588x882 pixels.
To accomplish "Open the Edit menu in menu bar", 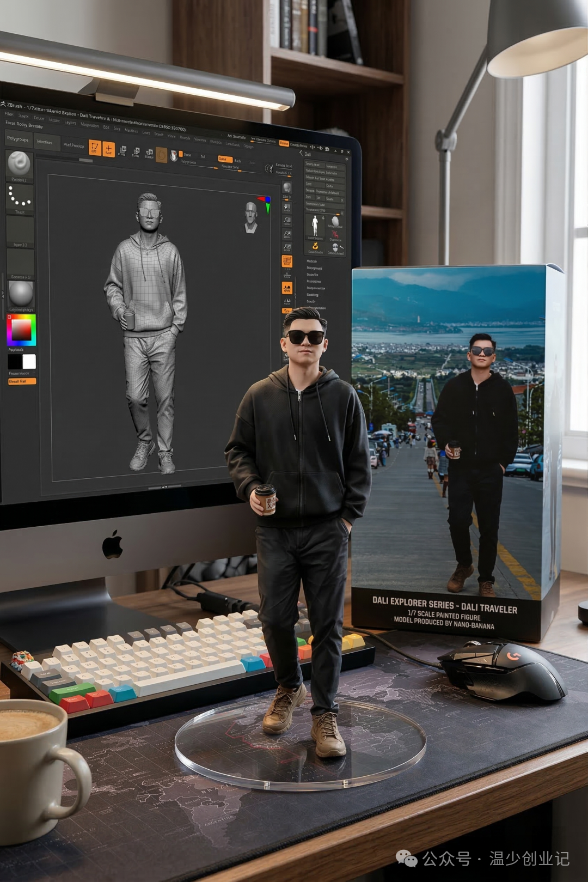I will pyautogui.click(x=106, y=127).
